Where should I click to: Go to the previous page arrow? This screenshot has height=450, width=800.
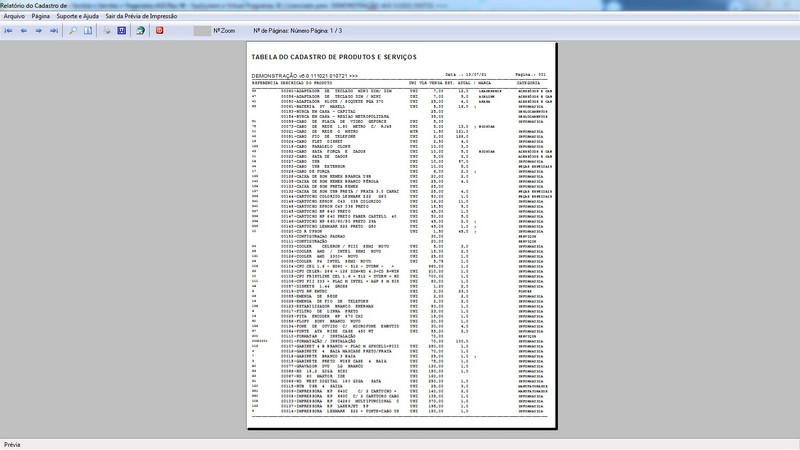coord(23,31)
